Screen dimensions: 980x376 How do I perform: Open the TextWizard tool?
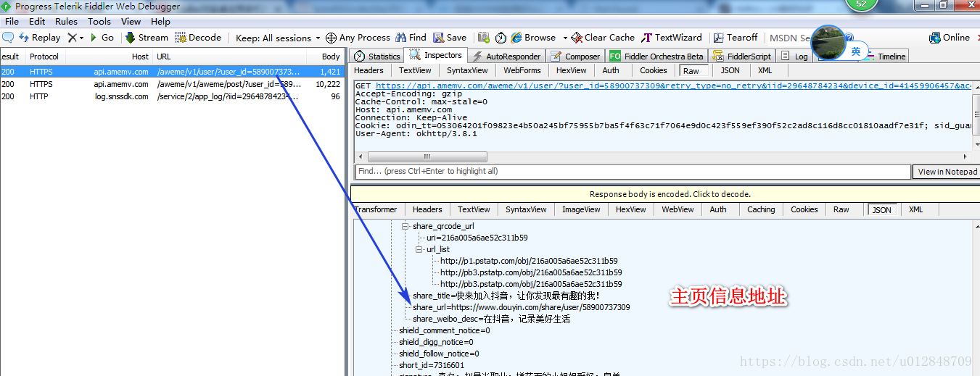pos(672,38)
